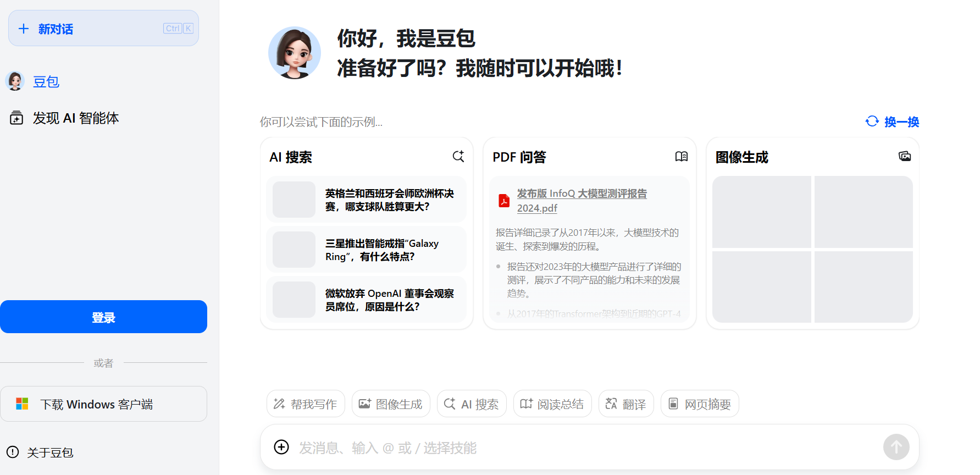
Task: Select the 三星推出智能戒指 Galaxy Ring question
Action: tap(367, 250)
